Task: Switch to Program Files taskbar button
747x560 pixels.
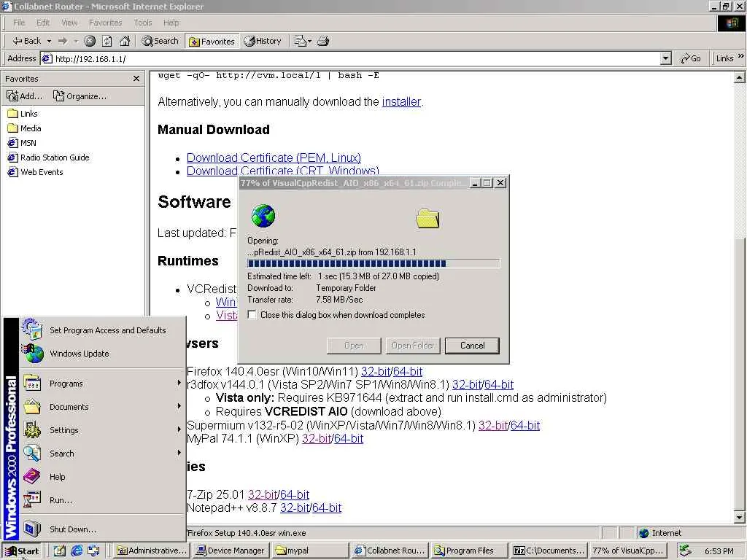Action: [x=468, y=551]
